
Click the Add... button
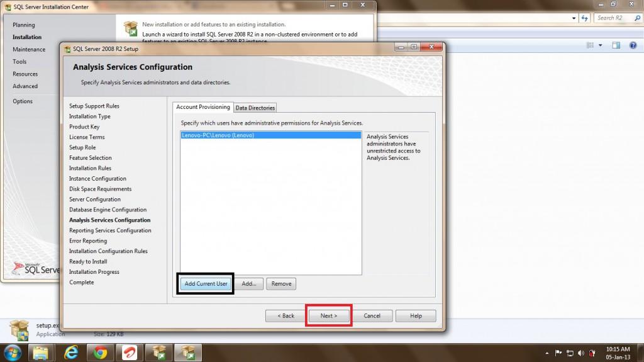pos(249,283)
